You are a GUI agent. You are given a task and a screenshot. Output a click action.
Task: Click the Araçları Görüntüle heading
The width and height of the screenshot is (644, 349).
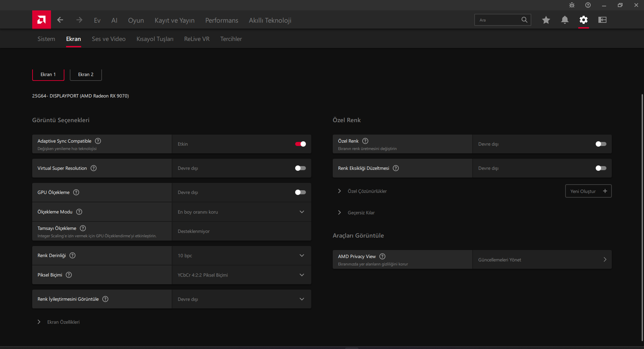click(x=358, y=236)
